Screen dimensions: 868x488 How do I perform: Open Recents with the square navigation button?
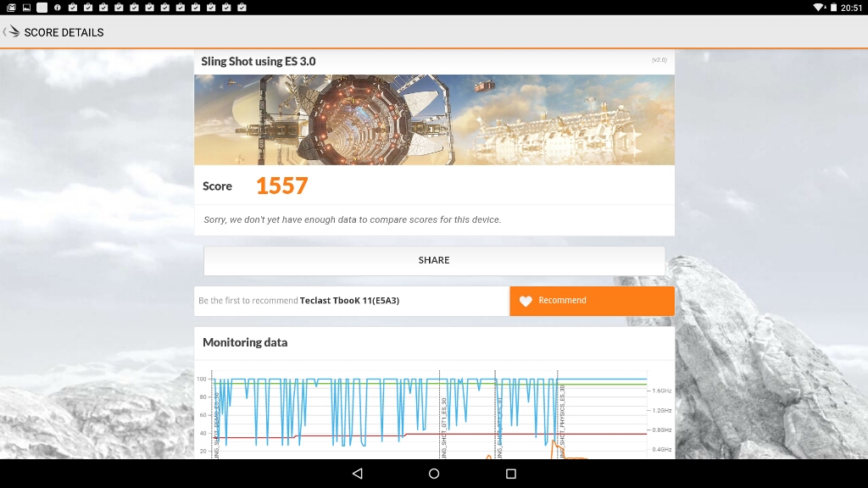coord(511,474)
